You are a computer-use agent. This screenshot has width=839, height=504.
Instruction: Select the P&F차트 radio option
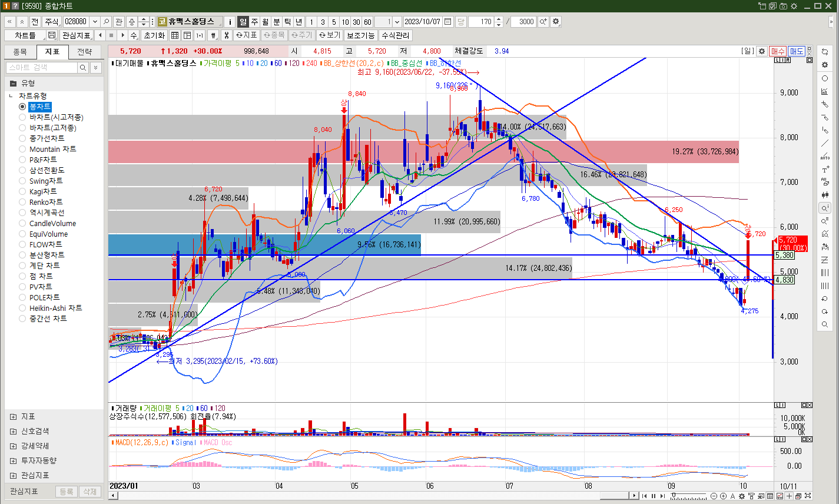click(x=22, y=160)
